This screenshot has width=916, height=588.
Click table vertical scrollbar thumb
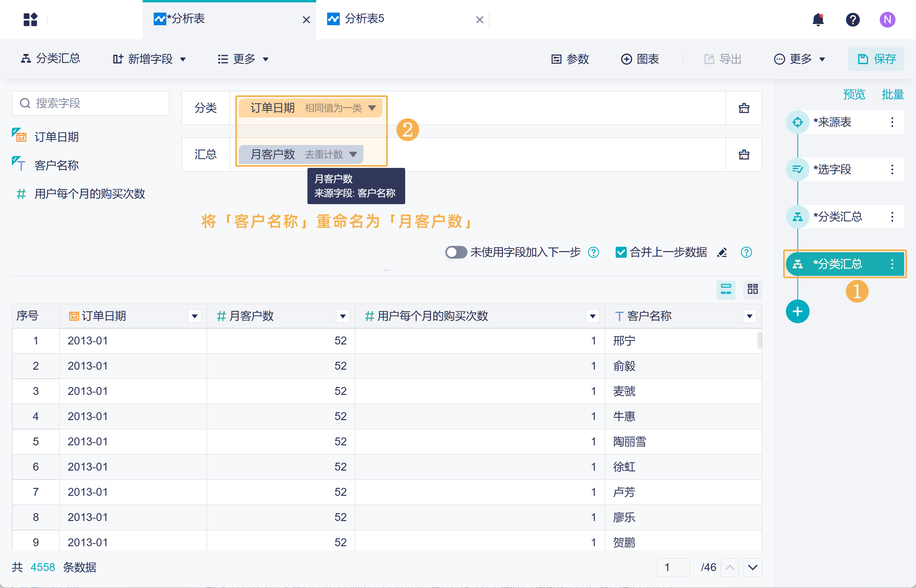[x=760, y=341]
